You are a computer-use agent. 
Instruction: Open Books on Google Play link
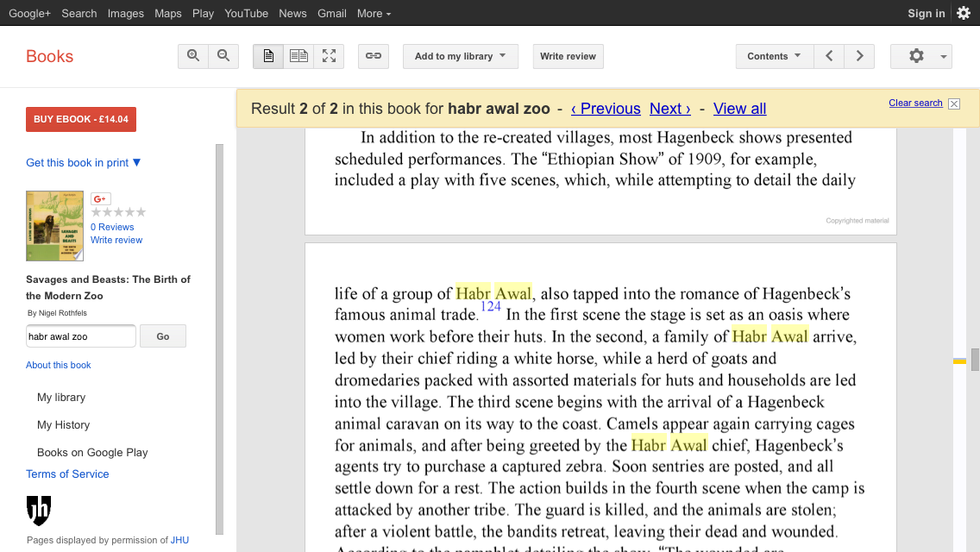click(x=92, y=453)
